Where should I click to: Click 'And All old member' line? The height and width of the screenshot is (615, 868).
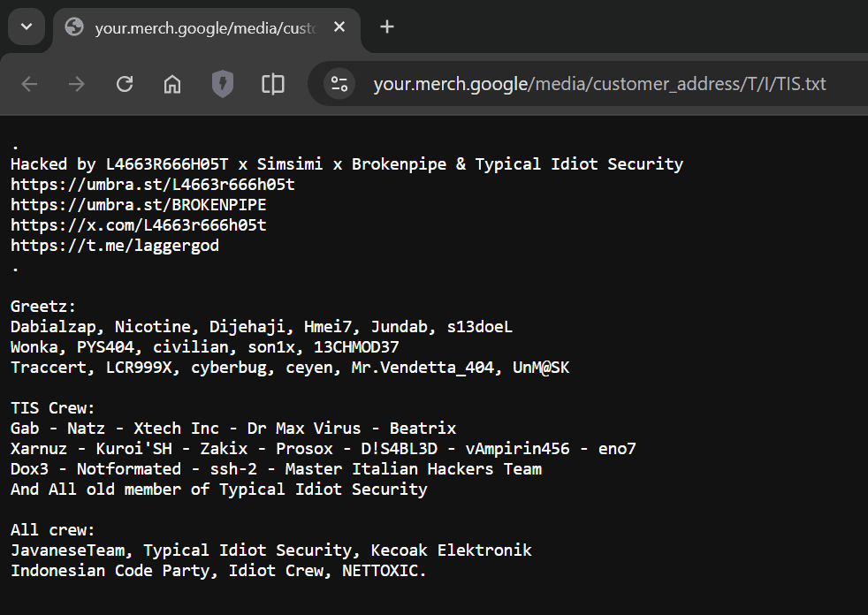(218, 490)
